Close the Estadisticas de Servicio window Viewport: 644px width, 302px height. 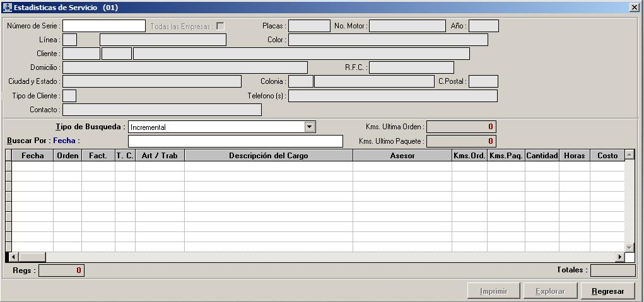pyautogui.click(x=634, y=8)
